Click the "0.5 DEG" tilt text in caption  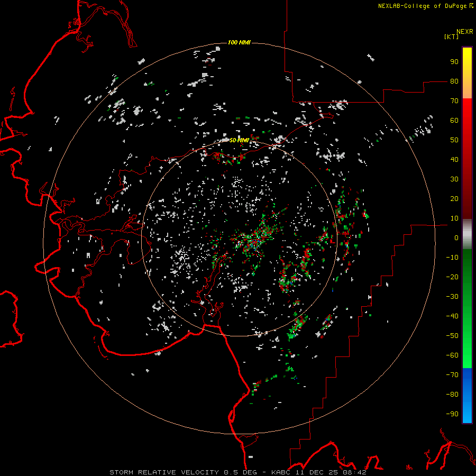click(x=241, y=472)
